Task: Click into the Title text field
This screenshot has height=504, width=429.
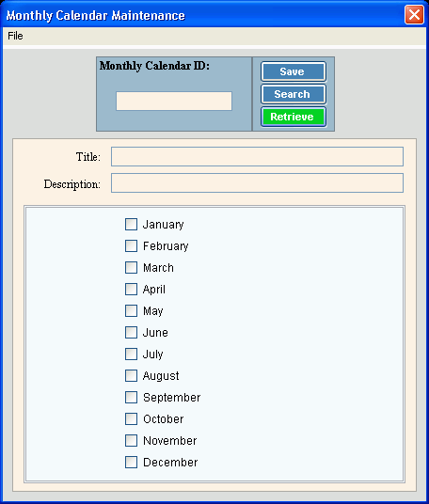Action: (x=257, y=156)
